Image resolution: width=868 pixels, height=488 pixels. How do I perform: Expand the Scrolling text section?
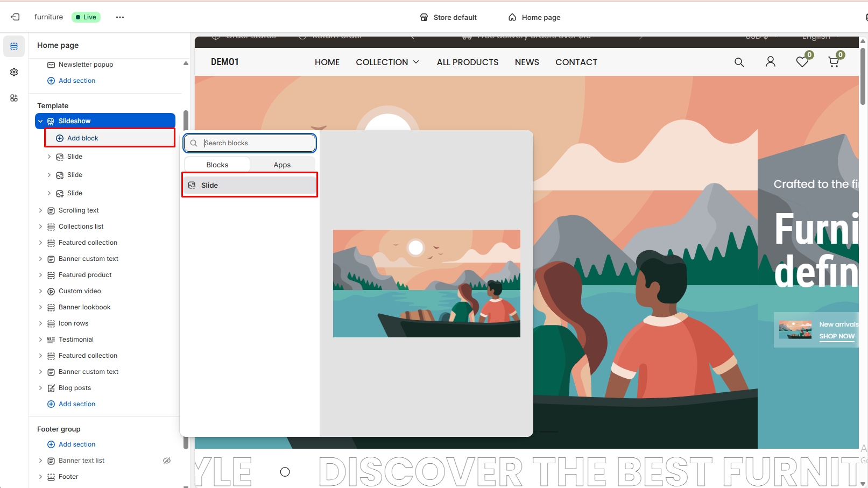click(40, 210)
